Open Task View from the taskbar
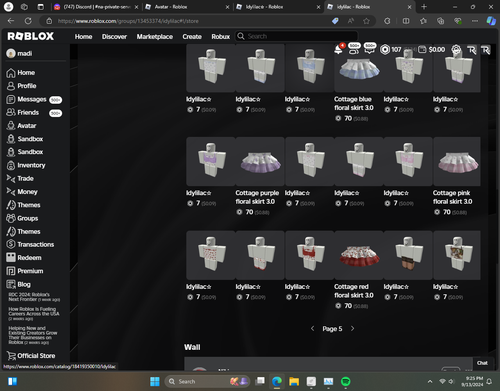 (x=260, y=381)
